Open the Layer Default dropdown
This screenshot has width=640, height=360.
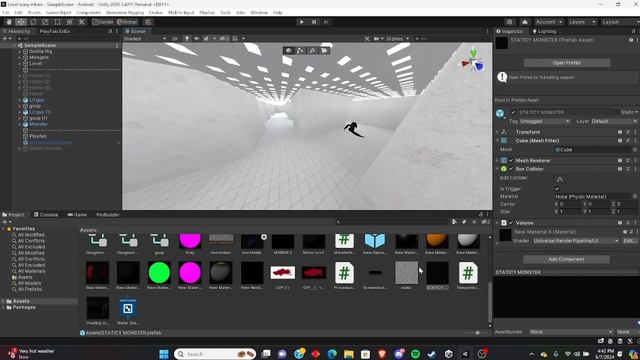point(613,122)
